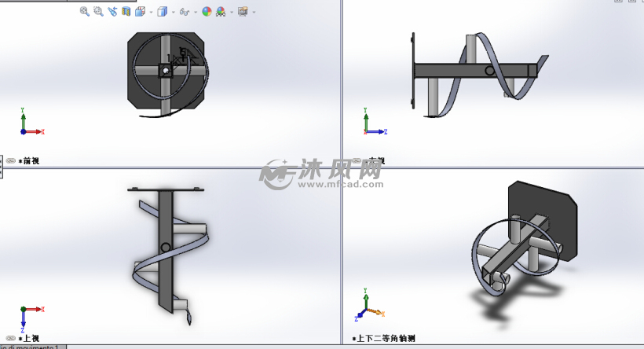Click the green Y axis in front view triad
The height and width of the screenshot is (349, 644).
tap(23, 119)
